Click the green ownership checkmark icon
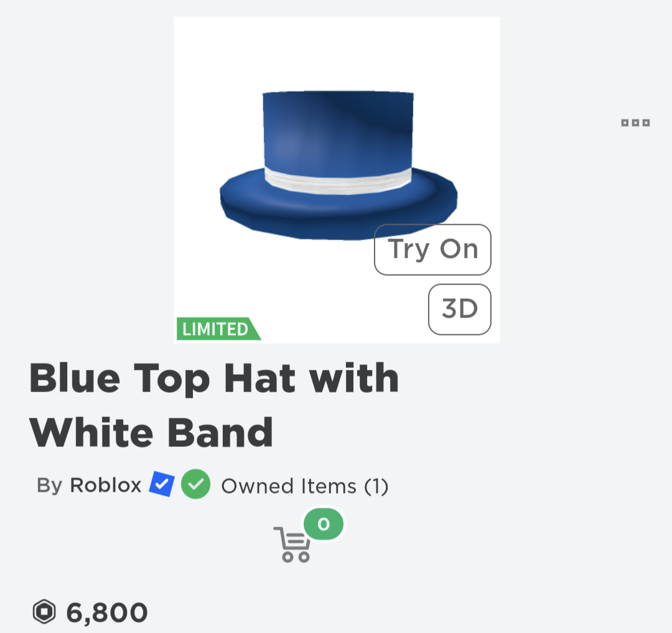The image size is (672, 633). tap(195, 484)
